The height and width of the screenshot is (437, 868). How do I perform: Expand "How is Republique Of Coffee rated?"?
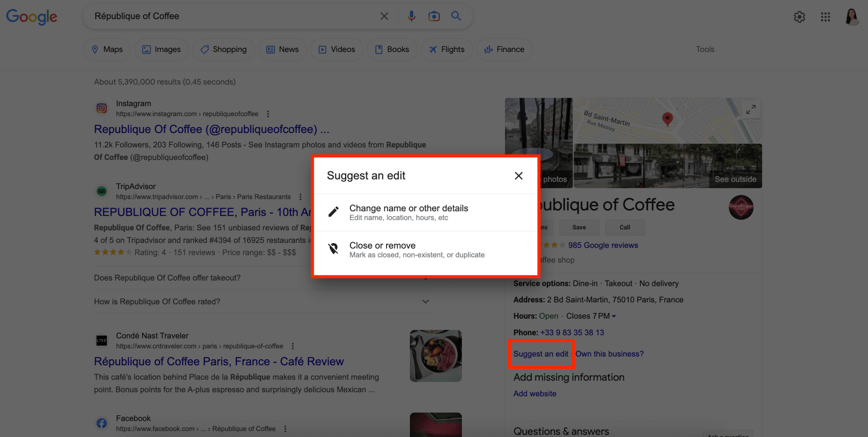(425, 301)
